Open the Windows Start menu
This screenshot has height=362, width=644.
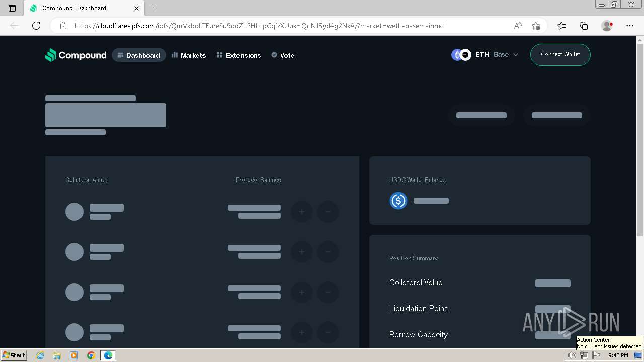(x=14, y=355)
